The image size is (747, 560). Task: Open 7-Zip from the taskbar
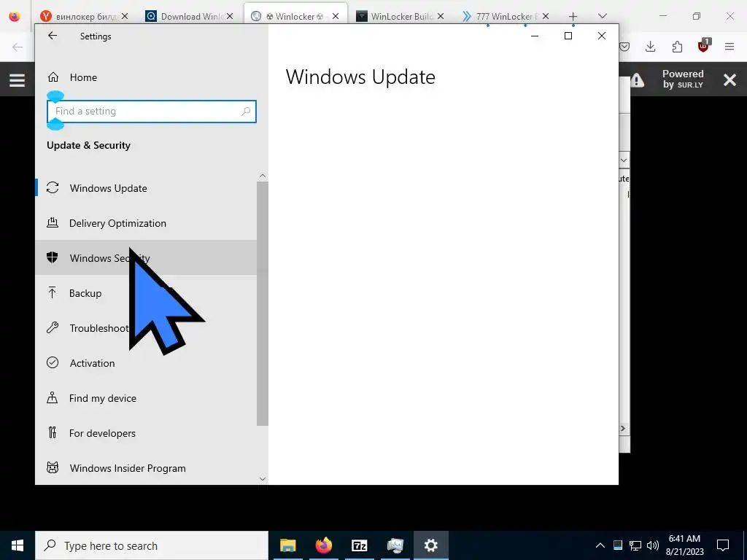pos(359,545)
